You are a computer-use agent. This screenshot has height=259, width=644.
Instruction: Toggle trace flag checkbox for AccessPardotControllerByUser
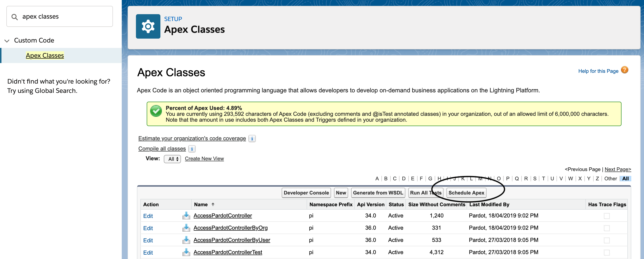pos(607,240)
